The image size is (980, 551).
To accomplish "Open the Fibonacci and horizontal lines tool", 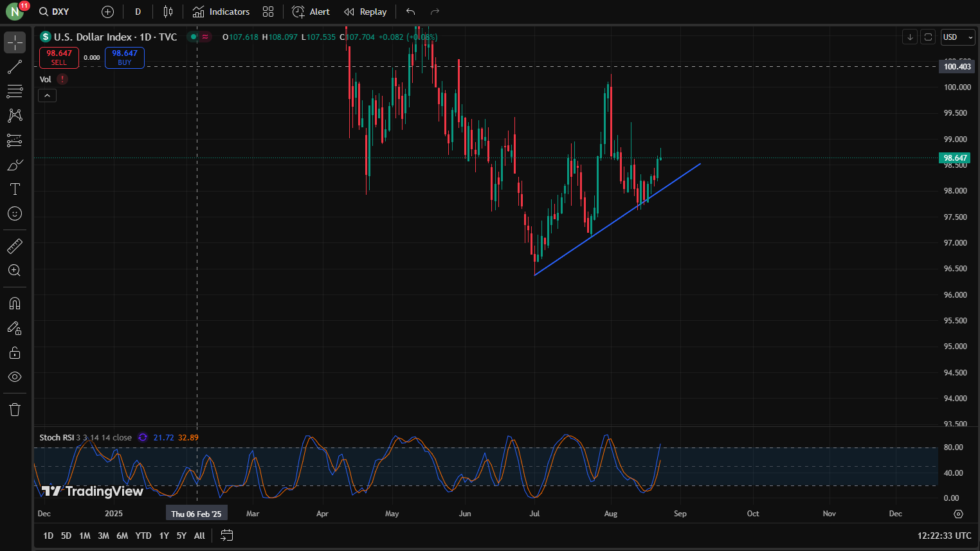I will coord(15,91).
